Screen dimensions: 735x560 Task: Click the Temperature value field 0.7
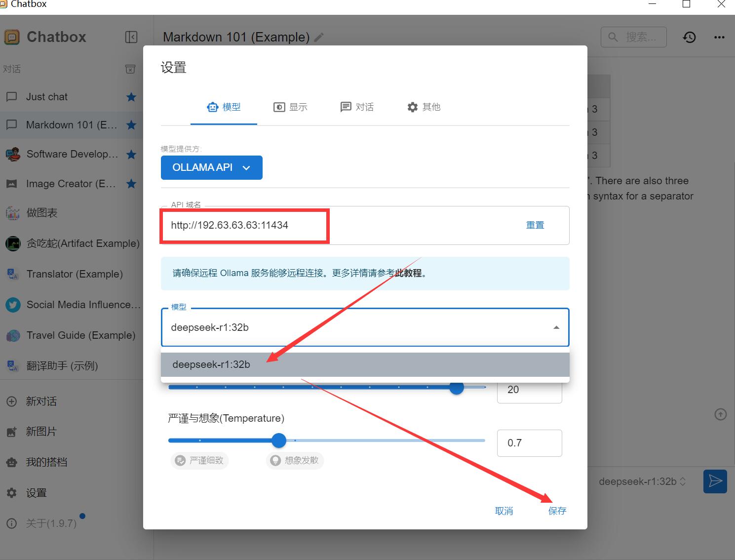click(530, 443)
